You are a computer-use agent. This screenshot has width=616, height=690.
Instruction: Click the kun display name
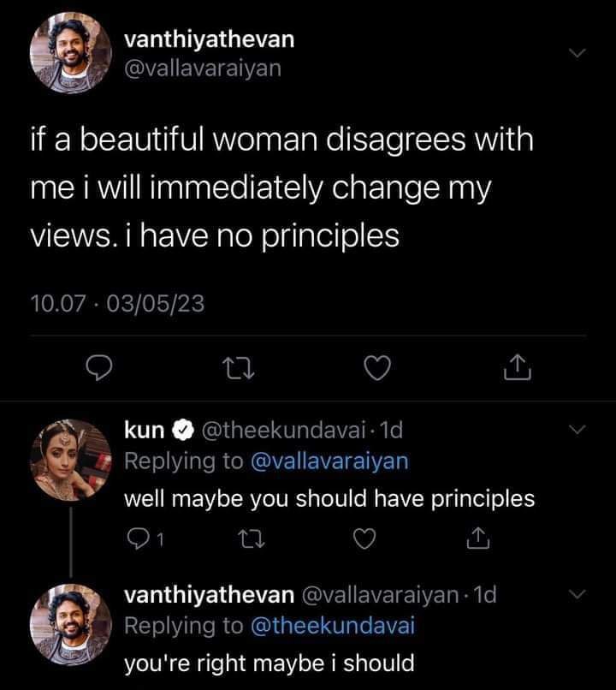click(x=144, y=429)
